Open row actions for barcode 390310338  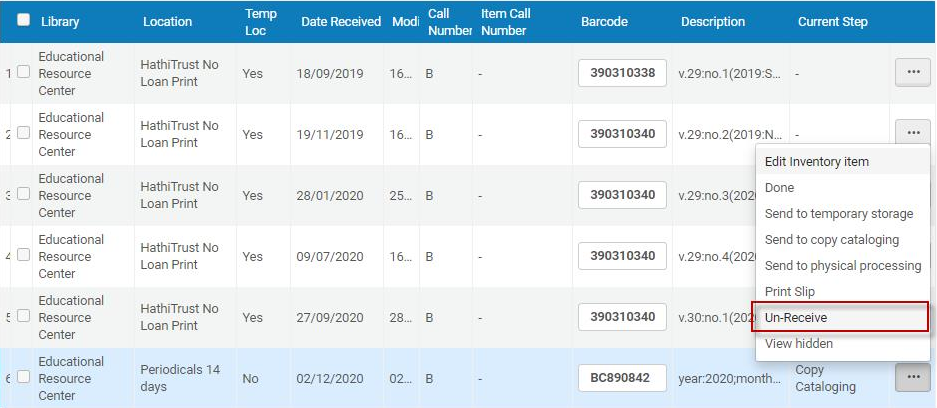[912, 72]
